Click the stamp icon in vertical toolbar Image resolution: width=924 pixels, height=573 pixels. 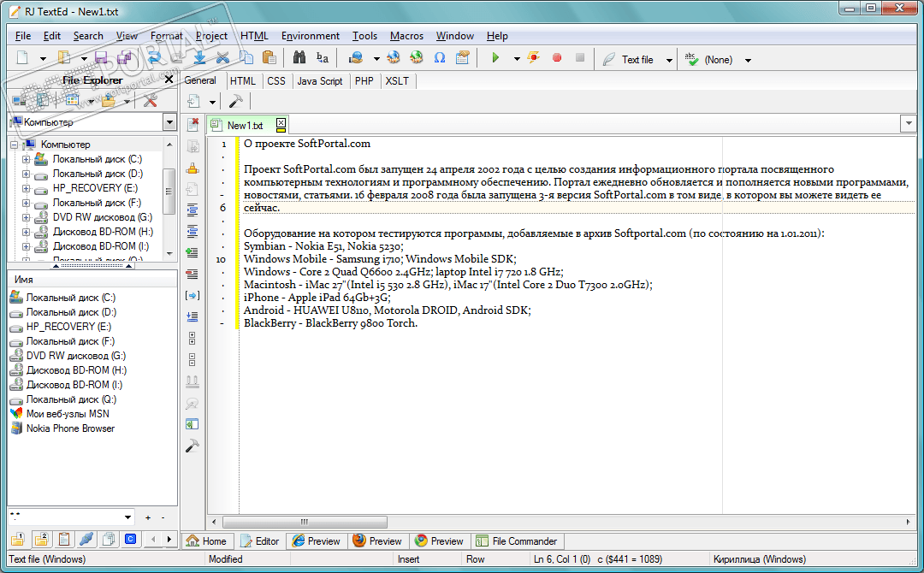pos(192,168)
